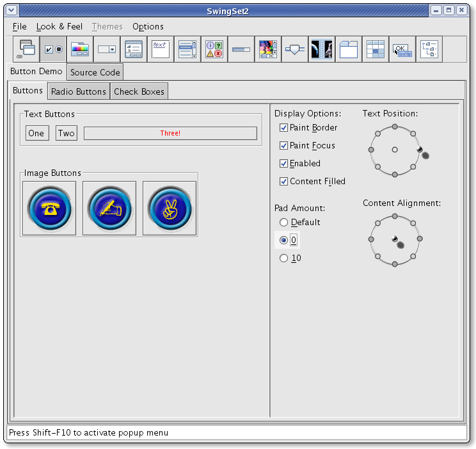Image resolution: width=476 pixels, height=449 pixels.
Task: Open the ToolTip demo OK icon
Action: pos(402,49)
